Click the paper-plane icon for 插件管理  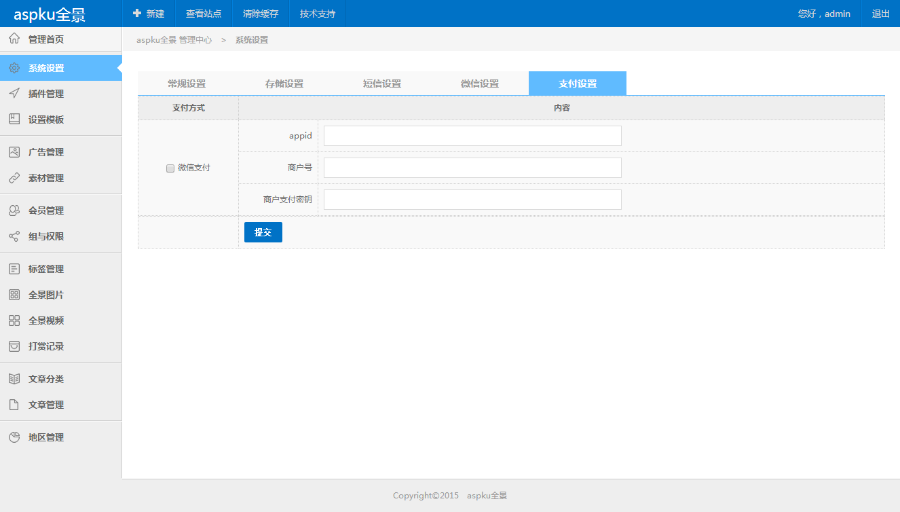pos(14,94)
